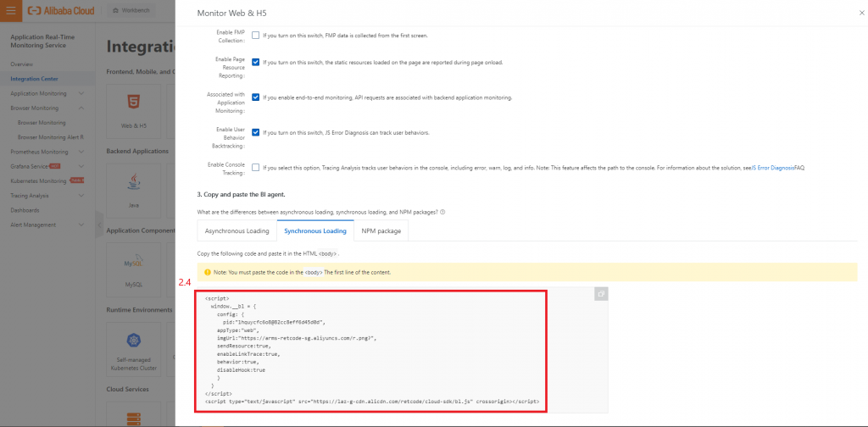This screenshot has height=427, width=868.
Task: Uncheck Enable Page Resource Reporting
Action: coord(255,62)
